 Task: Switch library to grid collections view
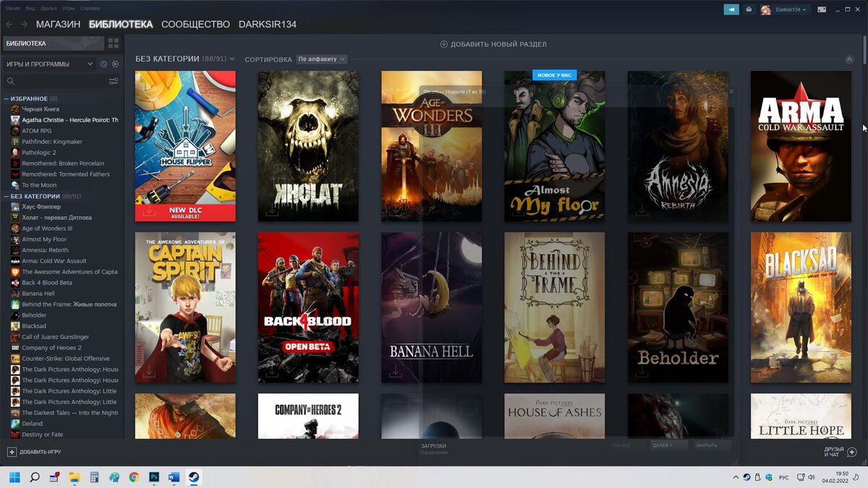(x=114, y=43)
